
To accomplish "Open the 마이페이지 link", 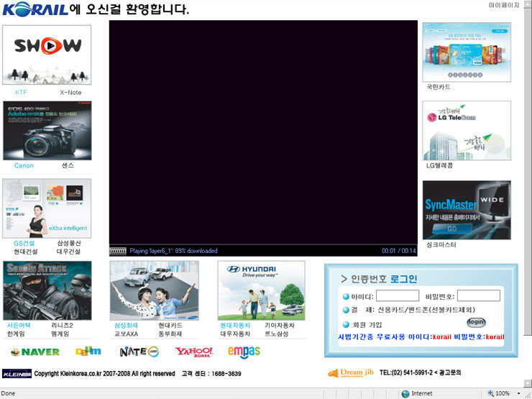I will pos(504,5).
